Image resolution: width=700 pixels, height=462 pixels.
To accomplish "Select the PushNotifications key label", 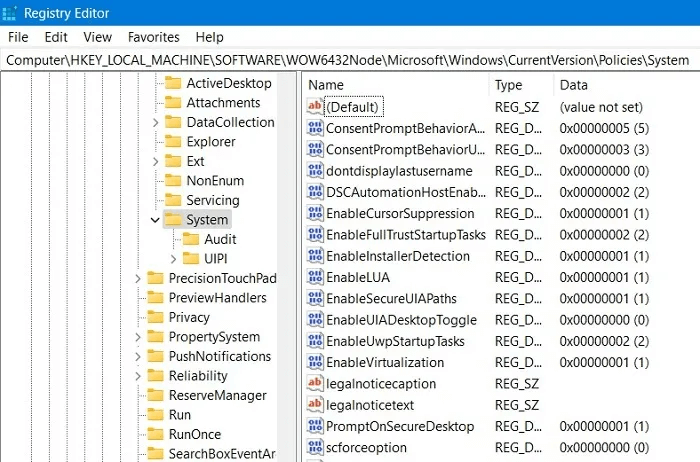I will coord(220,356).
